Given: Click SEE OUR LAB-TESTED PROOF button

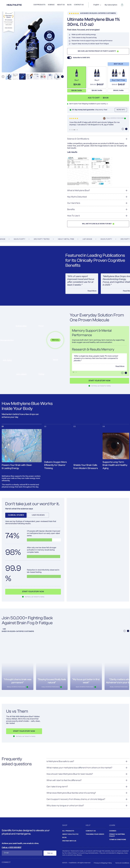Looking at the screenshot, I should coord(98,51).
